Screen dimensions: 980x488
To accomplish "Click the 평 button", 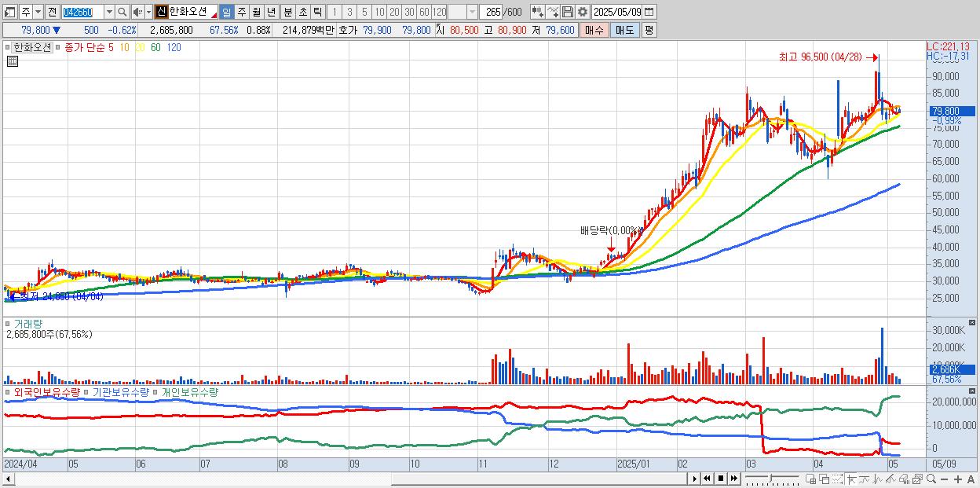I will (649, 30).
